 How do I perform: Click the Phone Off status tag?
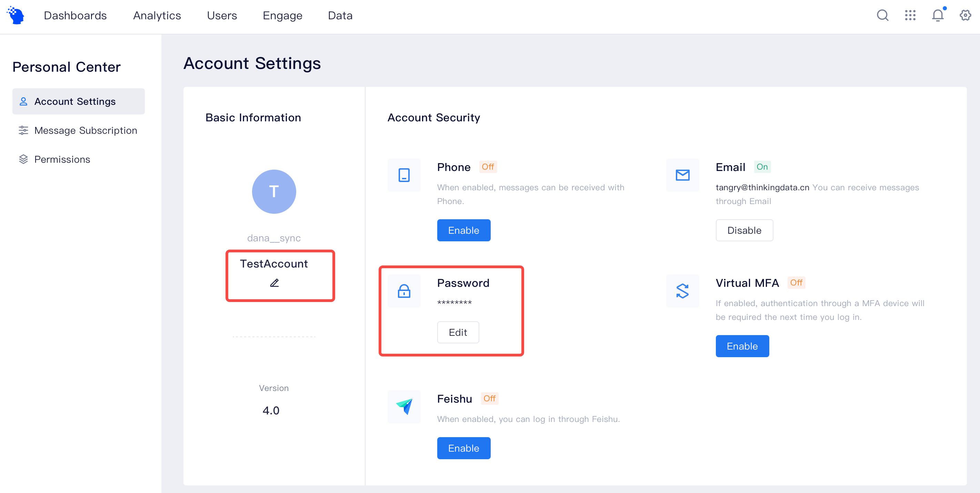click(x=488, y=167)
